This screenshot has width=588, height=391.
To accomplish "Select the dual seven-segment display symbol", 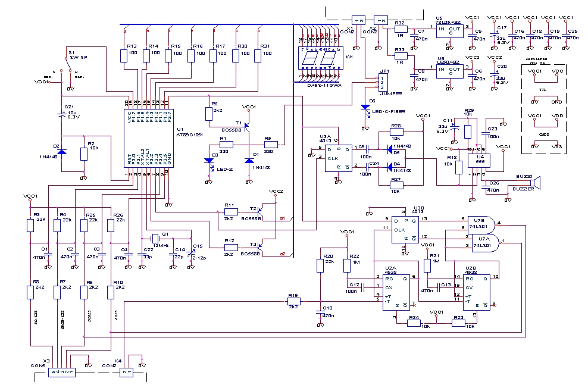I will pyautogui.click(x=321, y=58).
